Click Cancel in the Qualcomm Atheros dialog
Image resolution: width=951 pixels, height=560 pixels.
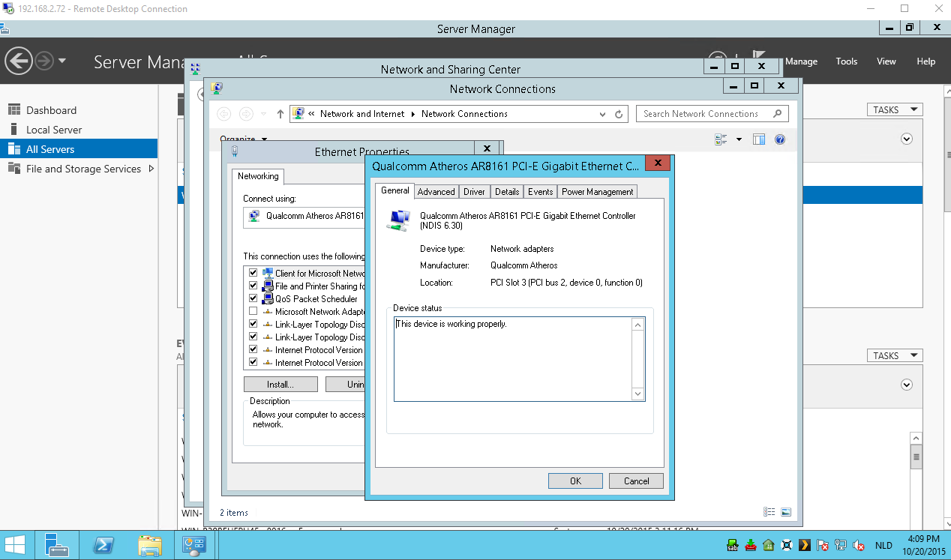(636, 481)
